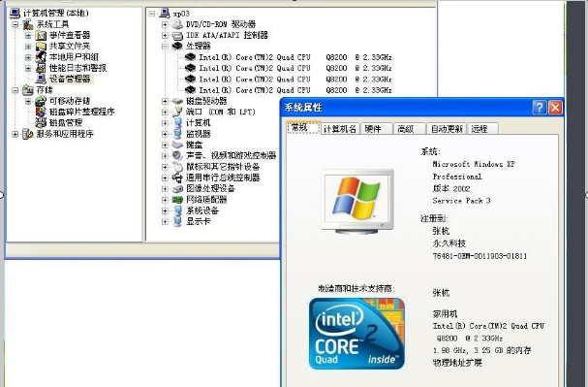Click the Service Pack 3 text
This screenshot has height=387, width=588.
(x=462, y=201)
